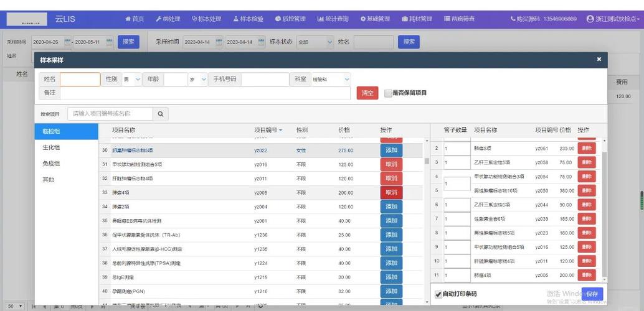Open the 标本处理 menu
This screenshot has height=311, width=644.
207,19
